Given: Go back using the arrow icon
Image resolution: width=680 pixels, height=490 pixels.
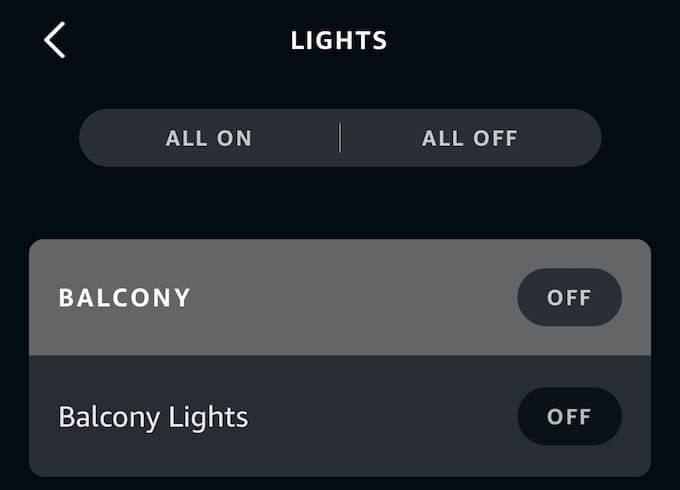Looking at the screenshot, I should coord(55,41).
